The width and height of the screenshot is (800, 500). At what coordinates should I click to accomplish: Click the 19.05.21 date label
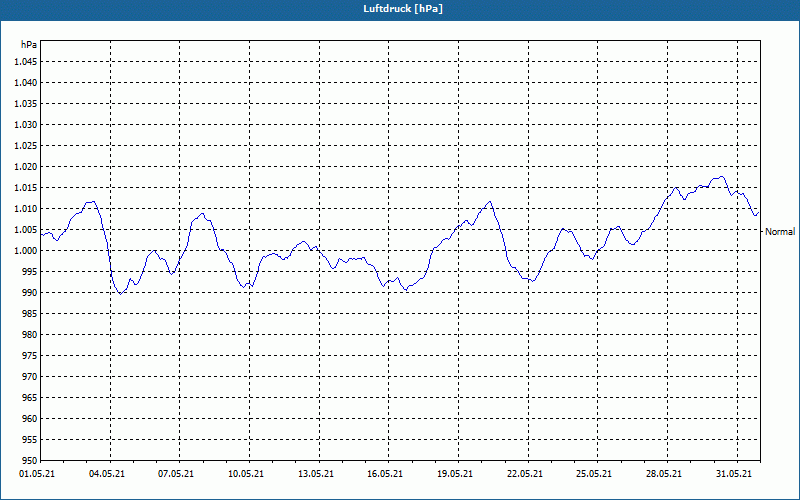pos(455,474)
